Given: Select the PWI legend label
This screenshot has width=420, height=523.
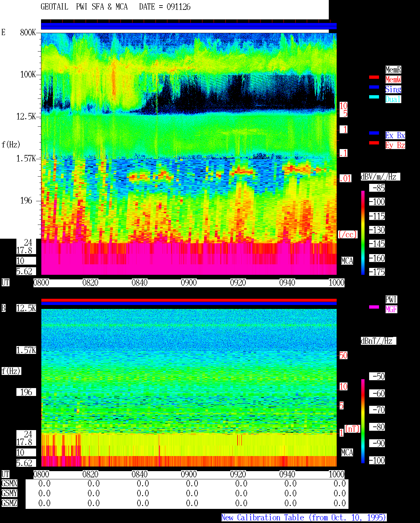Looking at the screenshot, I should click(391, 299).
